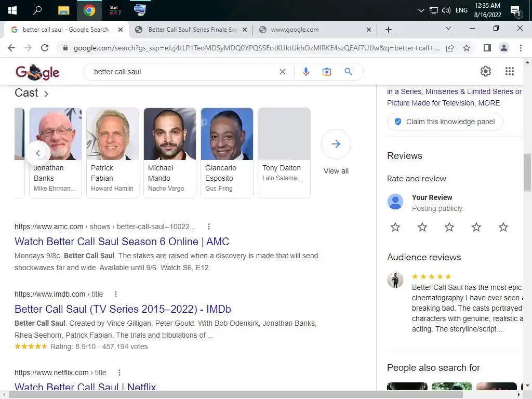
Task: Open the new tab with plus button
Action: pos(389,30)
